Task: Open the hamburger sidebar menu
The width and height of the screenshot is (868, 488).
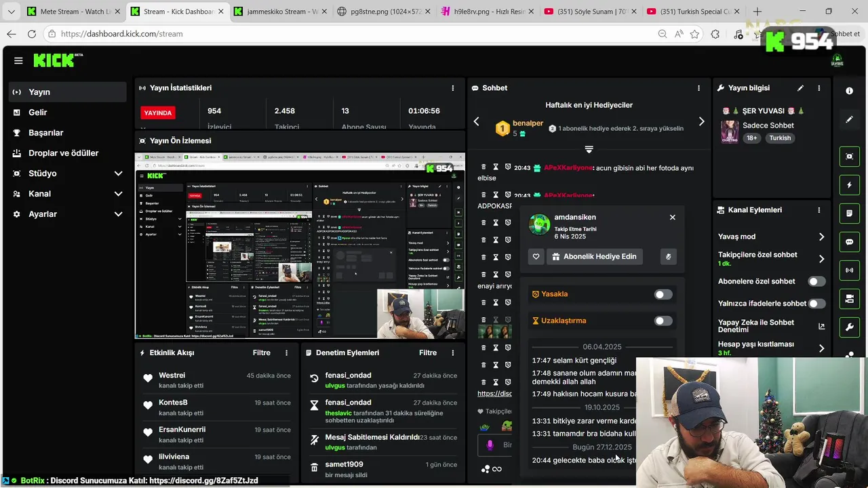Action: (18, 60)
